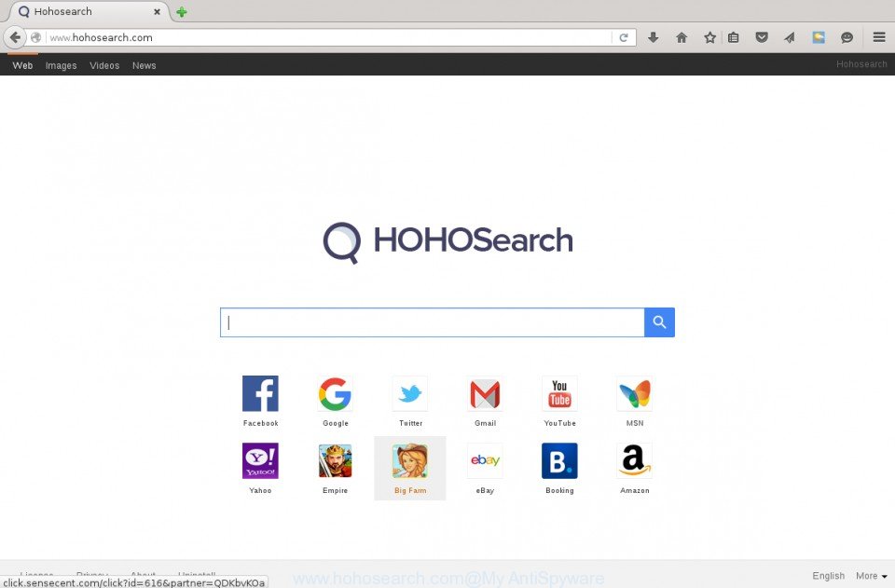Open the YouTube shortcut icon

click(x=559, y=393)
